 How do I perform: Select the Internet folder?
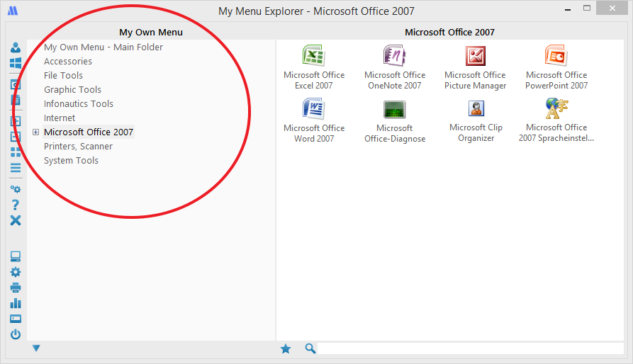[60, 118]
